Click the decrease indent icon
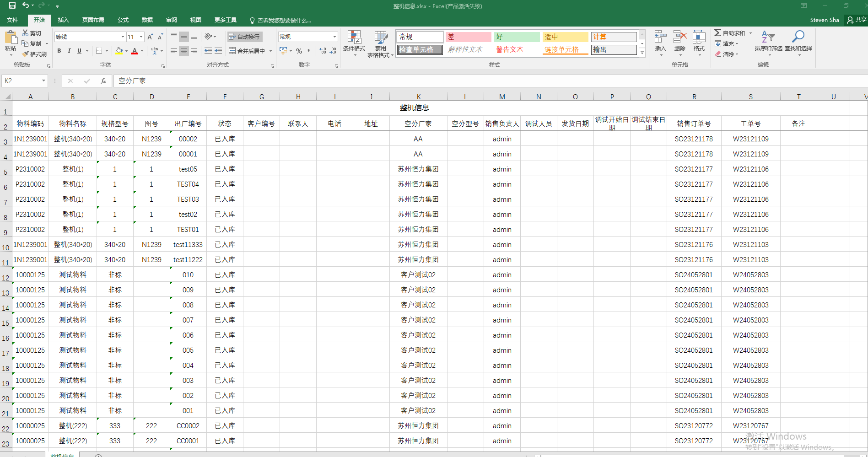The width and height of the screenshot is (868, 457). click(x=208, y=51)
